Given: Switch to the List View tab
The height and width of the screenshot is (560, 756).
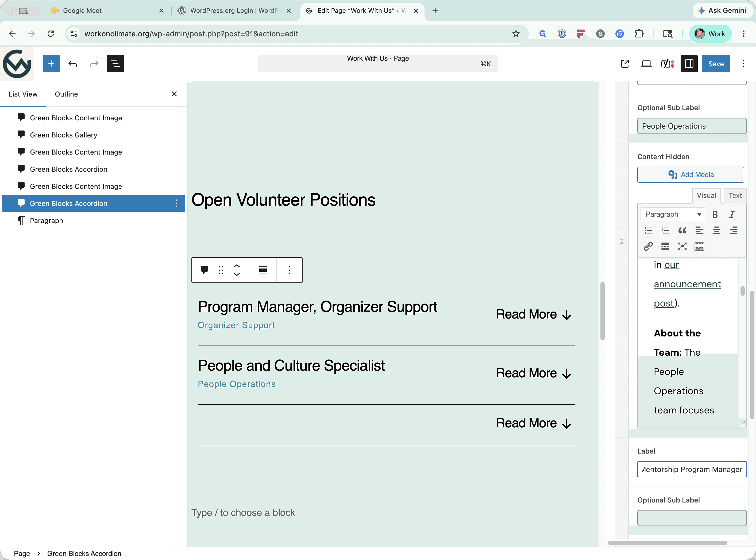Looking at the screenshot, I should tap(23, 94).
